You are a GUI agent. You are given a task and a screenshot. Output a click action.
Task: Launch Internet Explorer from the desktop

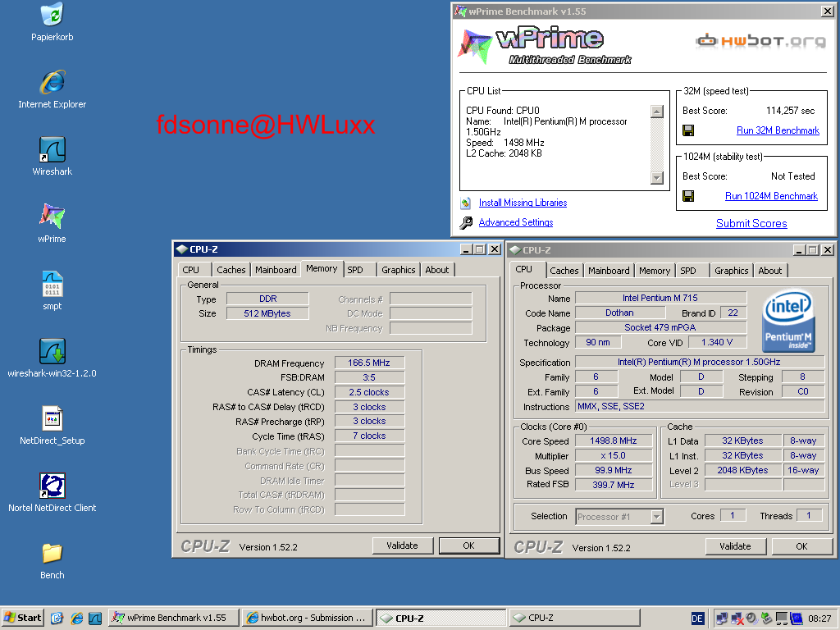(x=52, y=82)
